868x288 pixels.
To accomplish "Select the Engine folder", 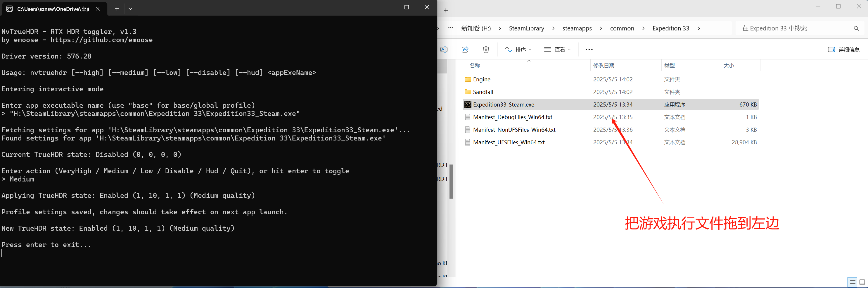I will pos(611,79).
